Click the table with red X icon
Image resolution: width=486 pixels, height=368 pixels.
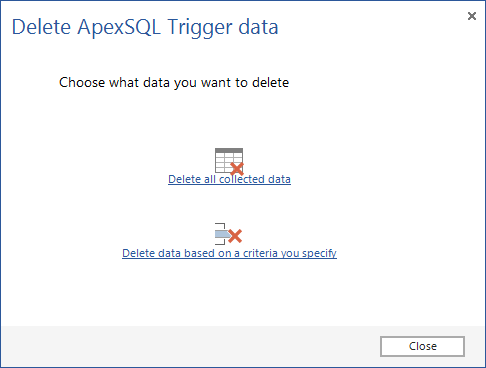coord(229,161)
